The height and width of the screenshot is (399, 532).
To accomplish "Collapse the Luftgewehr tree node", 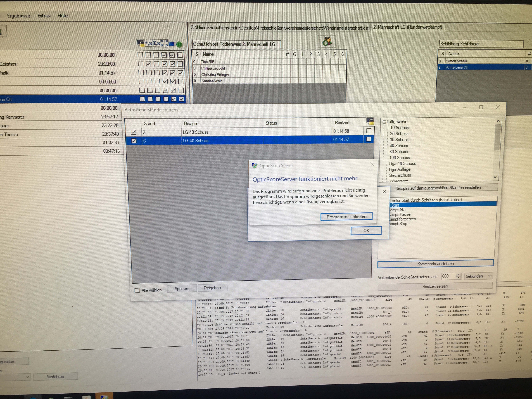I will [384, 122].
